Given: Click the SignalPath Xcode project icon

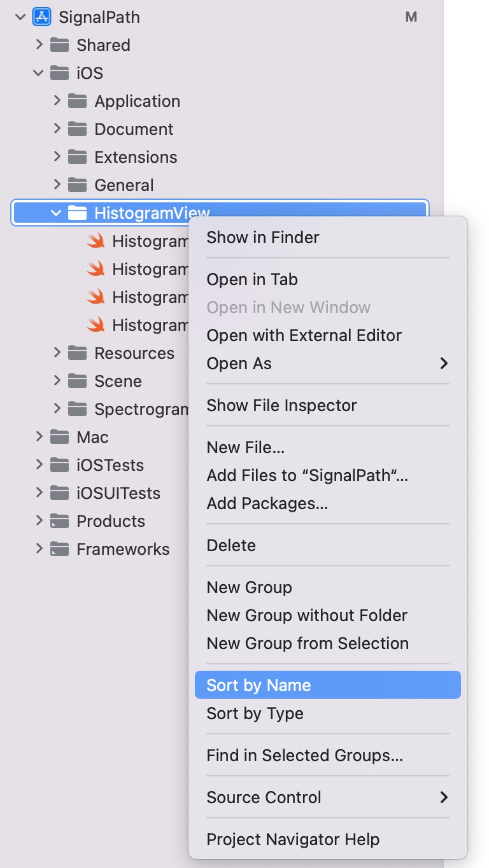Looking at the screenshot, I should (41, 17).
